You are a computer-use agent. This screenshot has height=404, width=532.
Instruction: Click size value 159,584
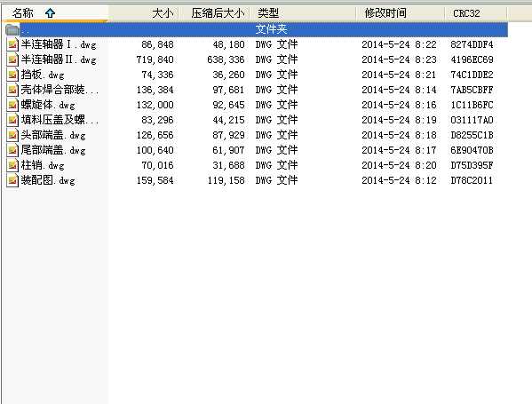click(155, 180)
